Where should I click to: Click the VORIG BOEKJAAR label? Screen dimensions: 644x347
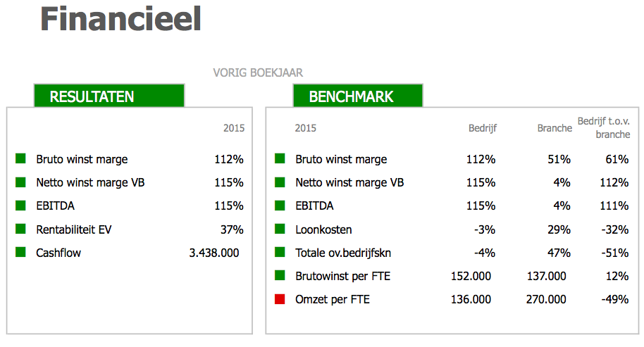tap(258, 72)
